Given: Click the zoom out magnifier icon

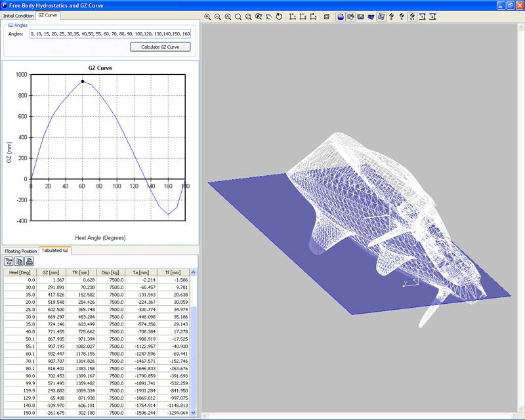Looking at the screenshot, I should coord(217,18).
